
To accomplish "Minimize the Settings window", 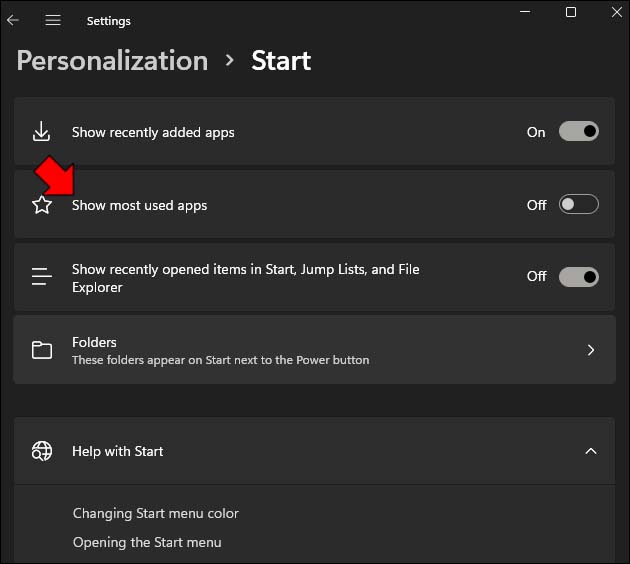I will [524, 12].
